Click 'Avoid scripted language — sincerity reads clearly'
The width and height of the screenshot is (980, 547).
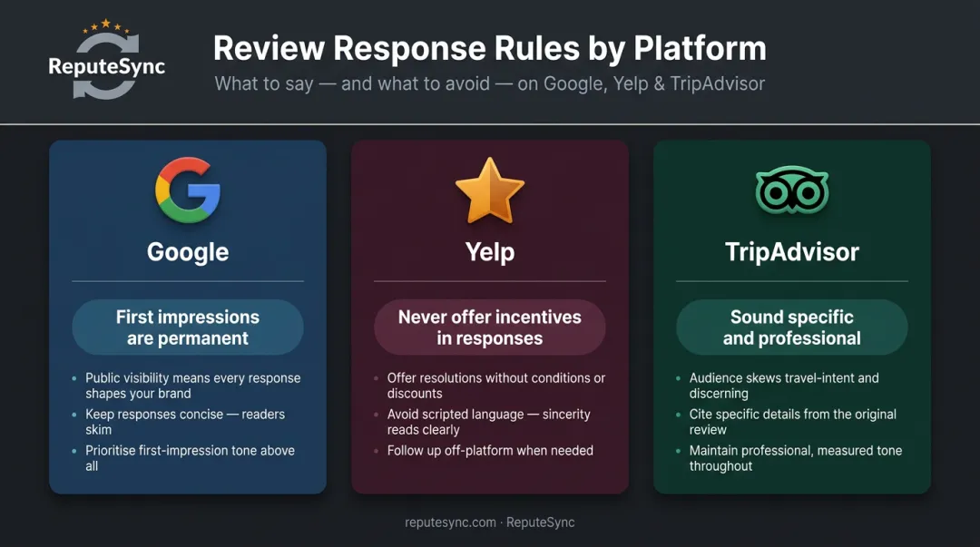tap(489, 422)
